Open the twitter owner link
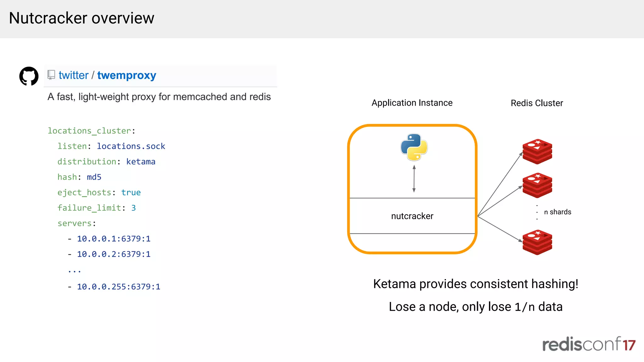The image size is (644, 362). click(x=74, y=75)
